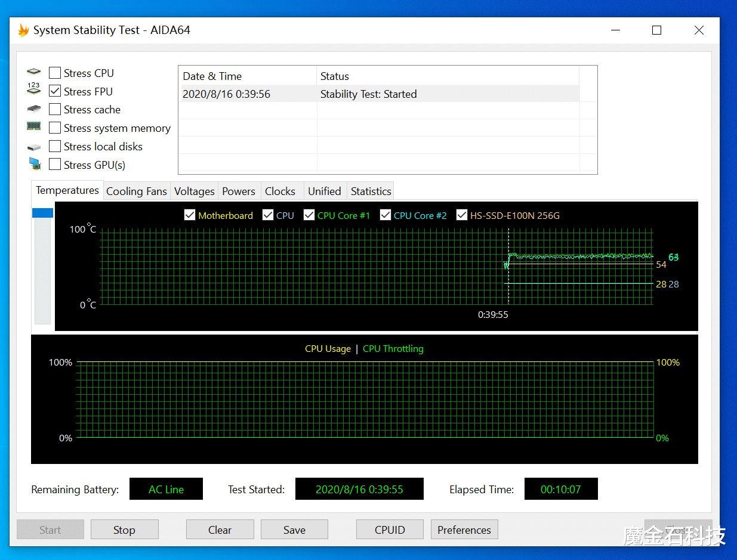Click the blue graph scale slider left of the temperature graph
737x560 pixels.
[x=42, y=213]
